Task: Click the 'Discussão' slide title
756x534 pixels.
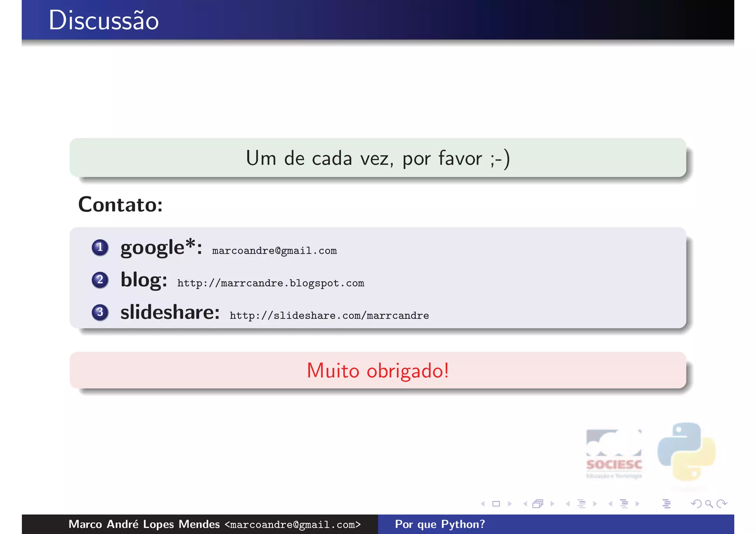Action: 104,20
